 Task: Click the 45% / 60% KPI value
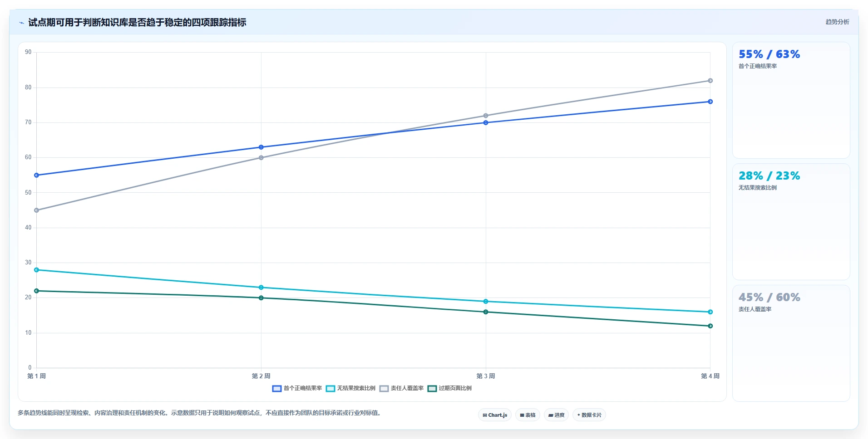point(769,298)
